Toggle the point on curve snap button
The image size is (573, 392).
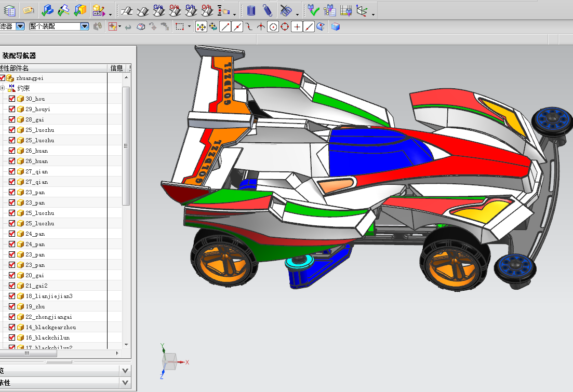pyautogui.click(x=309, y=26)
